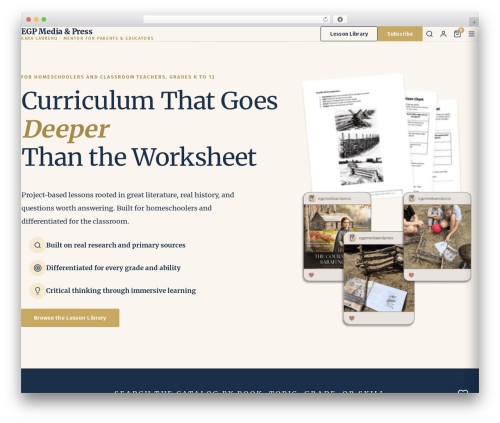Screen dimensions: 500x423
Task: Open the search magnifier in header
Action: click(429, 34)
